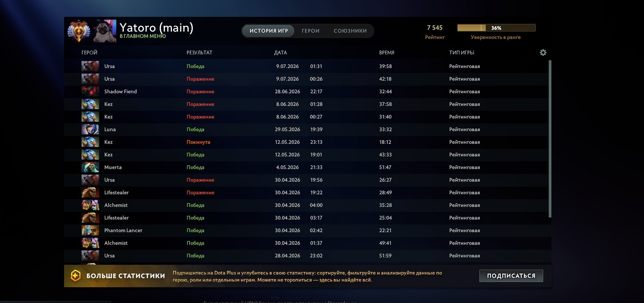Click the time 04:00 in Alchemist row
Viewport: 644px width, 303px height.
point(316,205)
